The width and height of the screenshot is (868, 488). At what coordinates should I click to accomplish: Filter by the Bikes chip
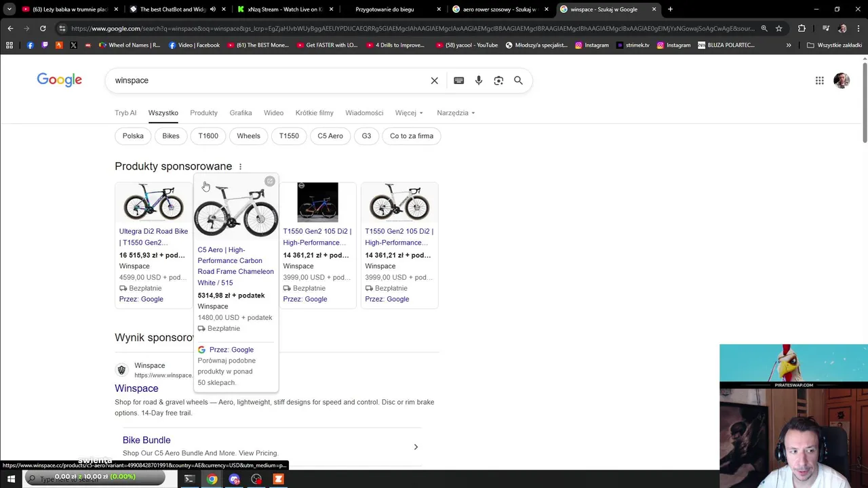171,136
